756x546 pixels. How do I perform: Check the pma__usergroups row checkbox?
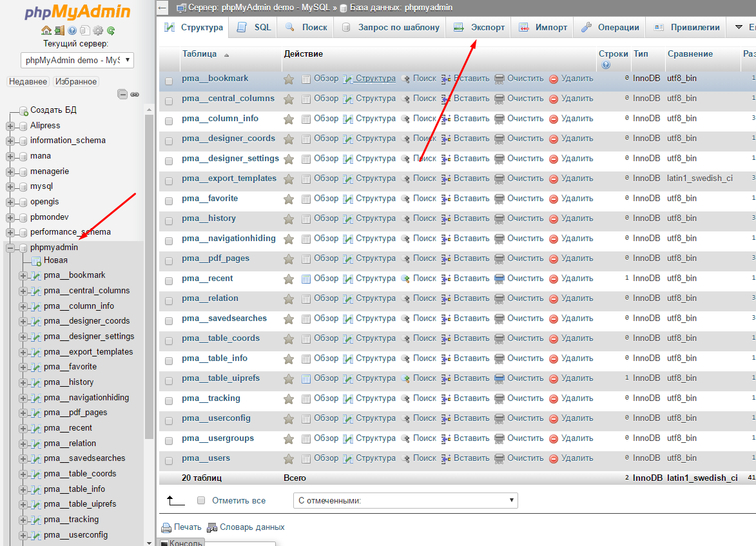[169, 440]
